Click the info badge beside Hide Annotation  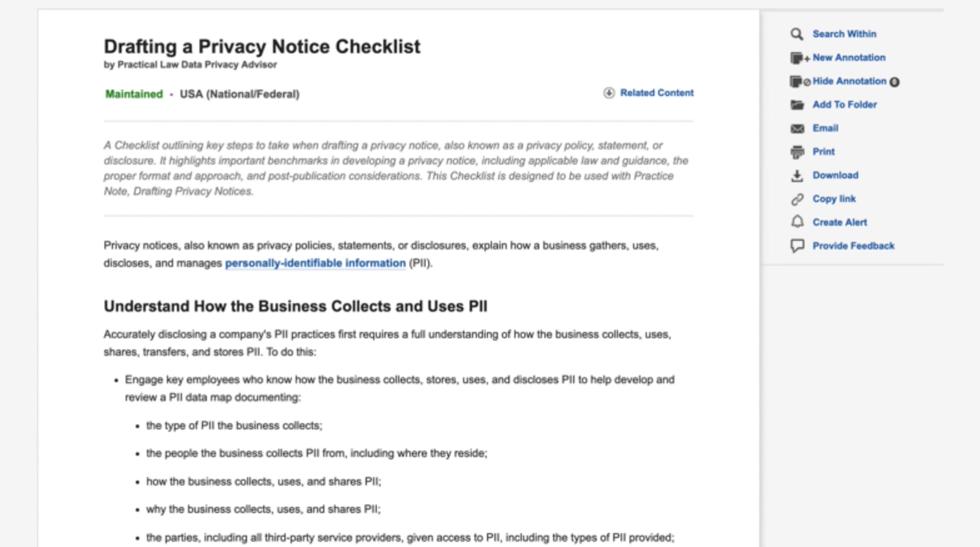[x=894, y=82]
